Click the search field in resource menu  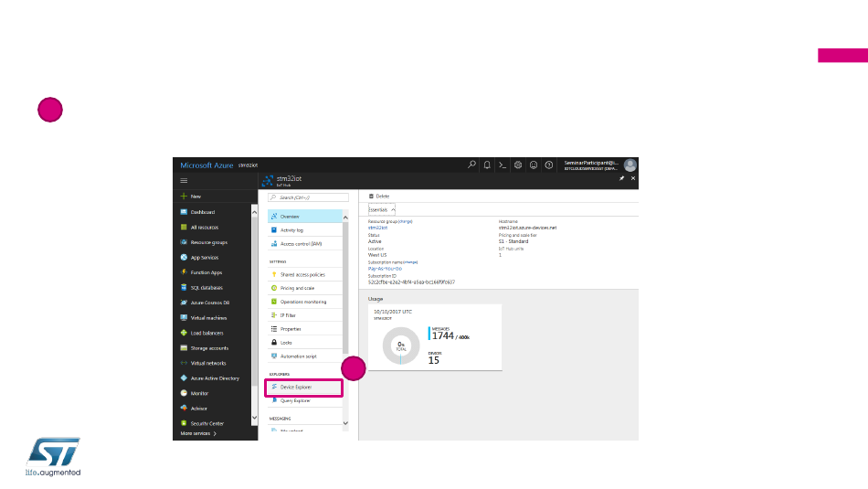(309, 197)
